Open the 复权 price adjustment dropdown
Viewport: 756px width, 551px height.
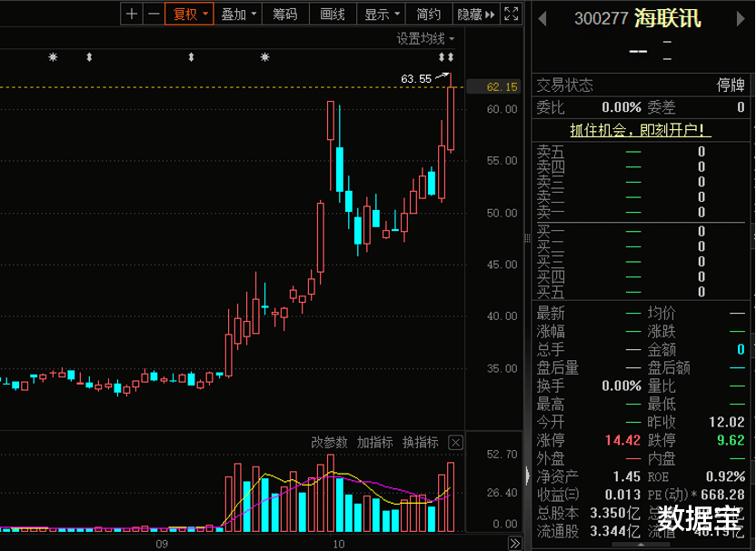(190, 14)
